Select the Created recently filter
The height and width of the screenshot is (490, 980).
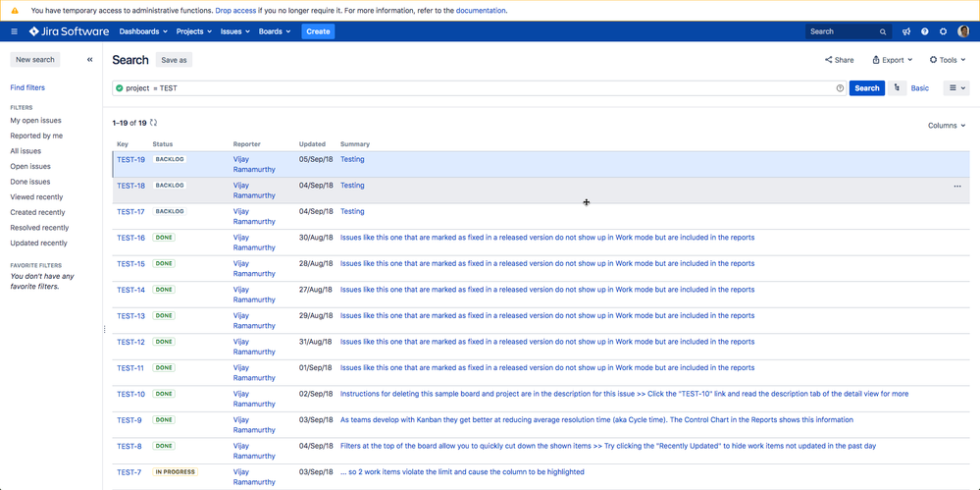37,212
